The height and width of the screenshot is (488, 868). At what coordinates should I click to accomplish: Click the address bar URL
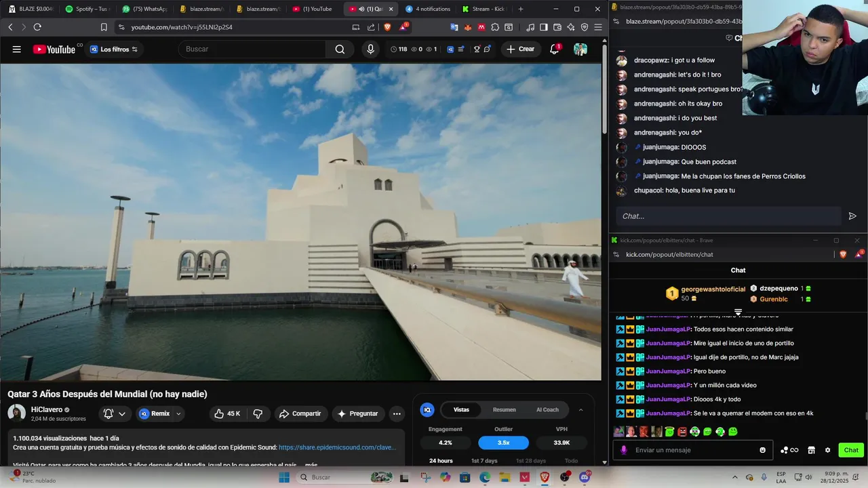(x=182, y=27)
